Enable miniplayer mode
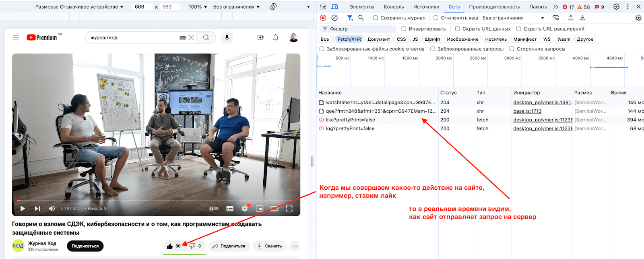 click(260, 209)
